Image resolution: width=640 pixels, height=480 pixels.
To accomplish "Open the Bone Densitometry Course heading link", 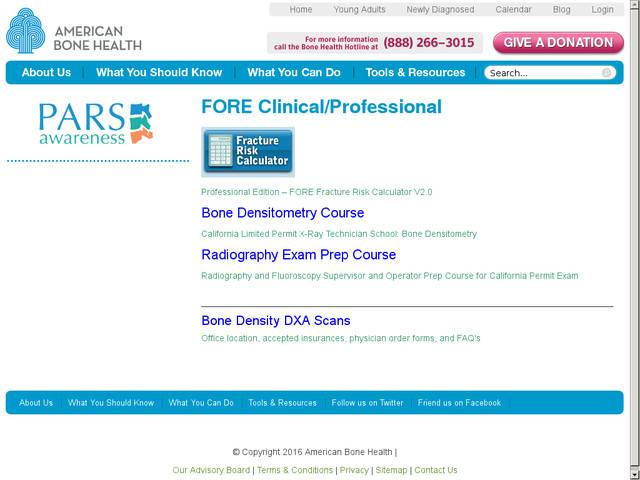I will [282, 213].
